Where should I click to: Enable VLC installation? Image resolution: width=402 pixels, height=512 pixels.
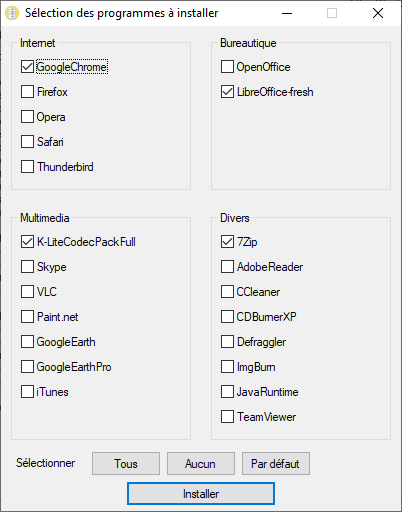[x=27, y=292]
